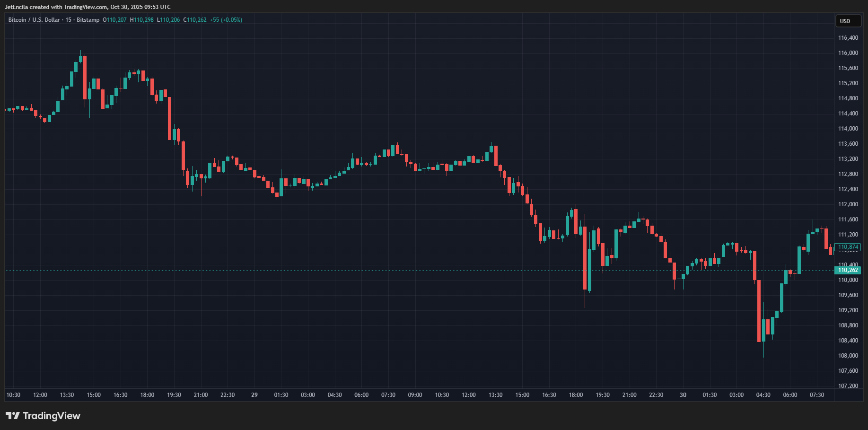Click the open value O110,207
Viewport: 868px width, 430px height.
[x=115, y=20]
